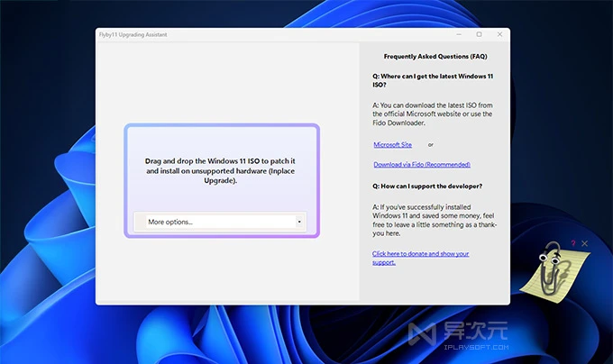
Task: Close the Flyby11 Upgrading Assistant window
Action: click(499, 34)
